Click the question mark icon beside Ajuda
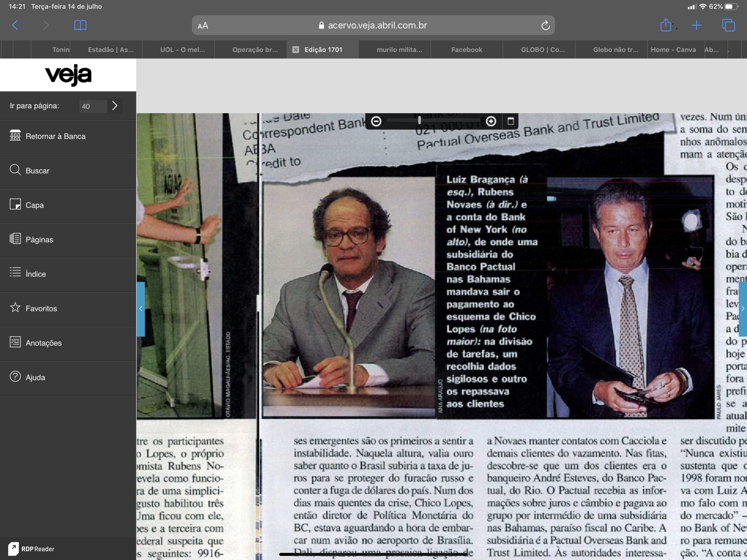The image size is (747, 560). 15,376
